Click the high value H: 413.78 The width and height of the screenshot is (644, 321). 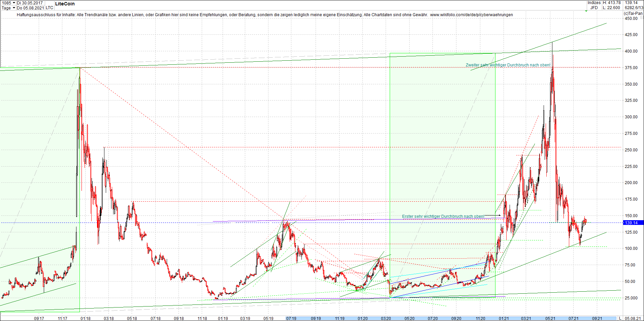click(x=612, y=3)
